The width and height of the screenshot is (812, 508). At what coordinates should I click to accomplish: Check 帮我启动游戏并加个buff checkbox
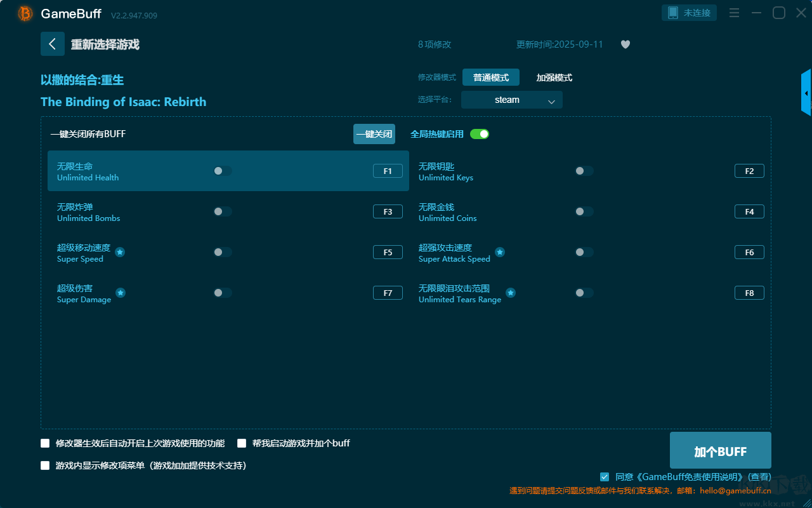tap(242, 443)
